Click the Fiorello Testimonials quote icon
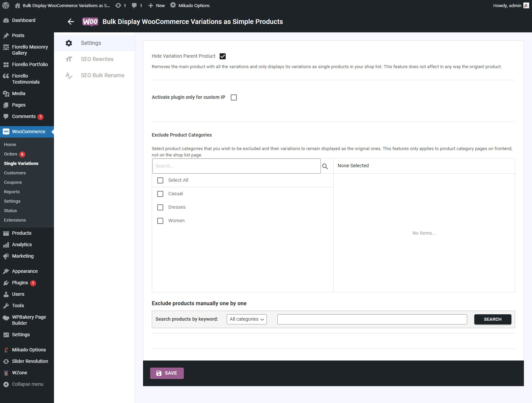 point(6,76)
